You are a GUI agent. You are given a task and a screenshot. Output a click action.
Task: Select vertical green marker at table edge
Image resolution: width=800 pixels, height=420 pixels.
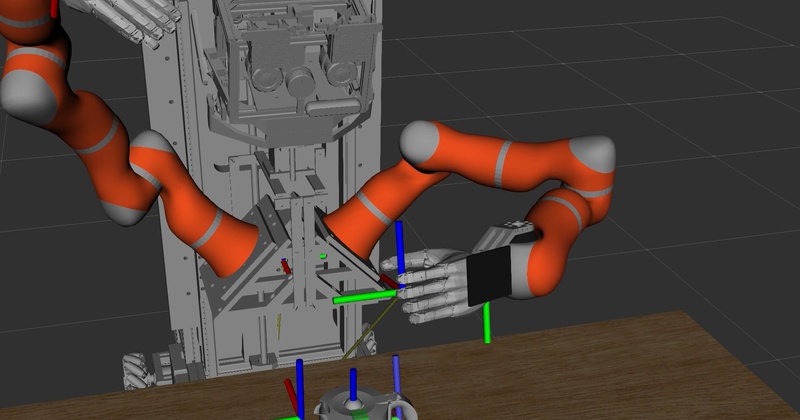487,323
